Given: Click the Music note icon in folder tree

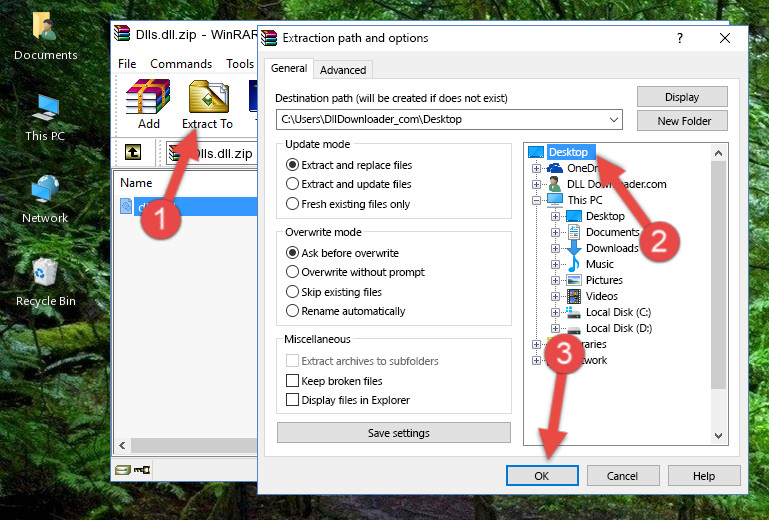Looking at the screenshot, I should 573,264.
